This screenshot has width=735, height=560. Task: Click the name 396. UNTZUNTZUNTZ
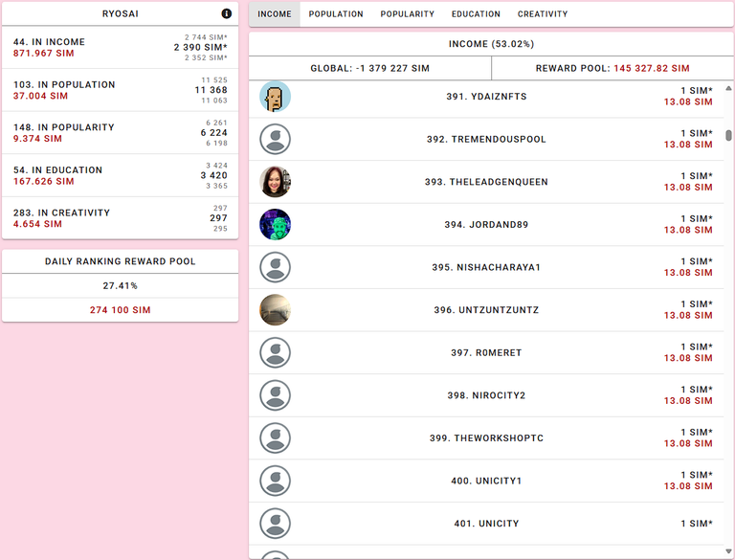pyautogui.click(x=486, y=310)
